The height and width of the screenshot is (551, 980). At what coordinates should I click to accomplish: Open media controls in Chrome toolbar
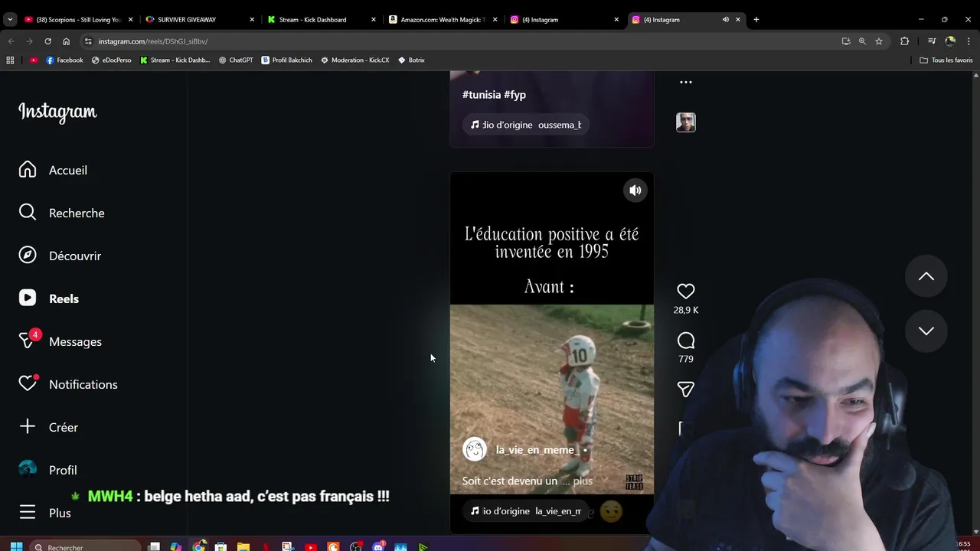coord(932,41)
